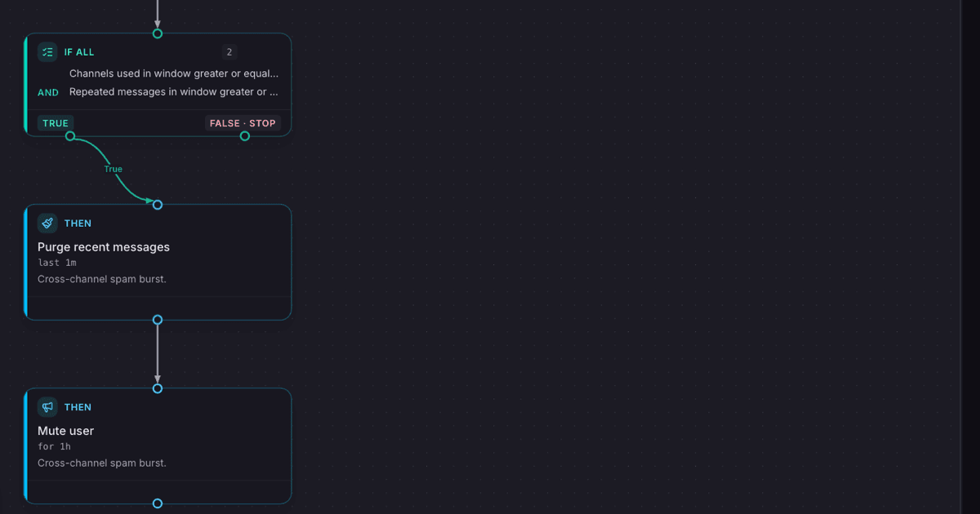980x514 pixels.
Task: Click the TRUE branch label
Action: [x=56, y=123]
